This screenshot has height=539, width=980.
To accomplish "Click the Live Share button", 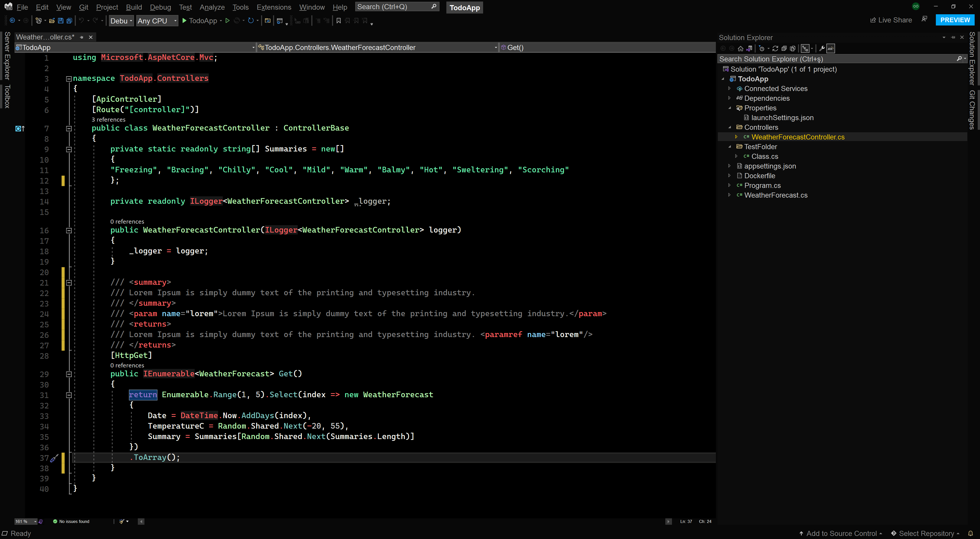I will click(891, 20).
